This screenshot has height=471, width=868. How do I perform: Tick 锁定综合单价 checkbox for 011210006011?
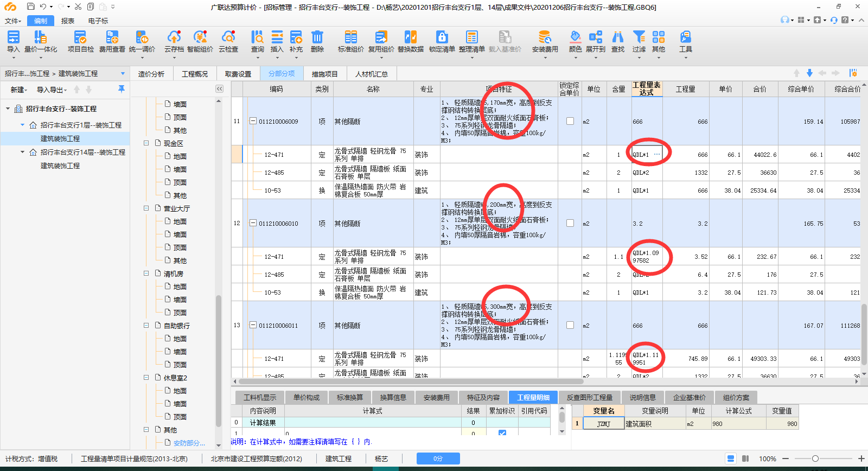click(570, 325)
